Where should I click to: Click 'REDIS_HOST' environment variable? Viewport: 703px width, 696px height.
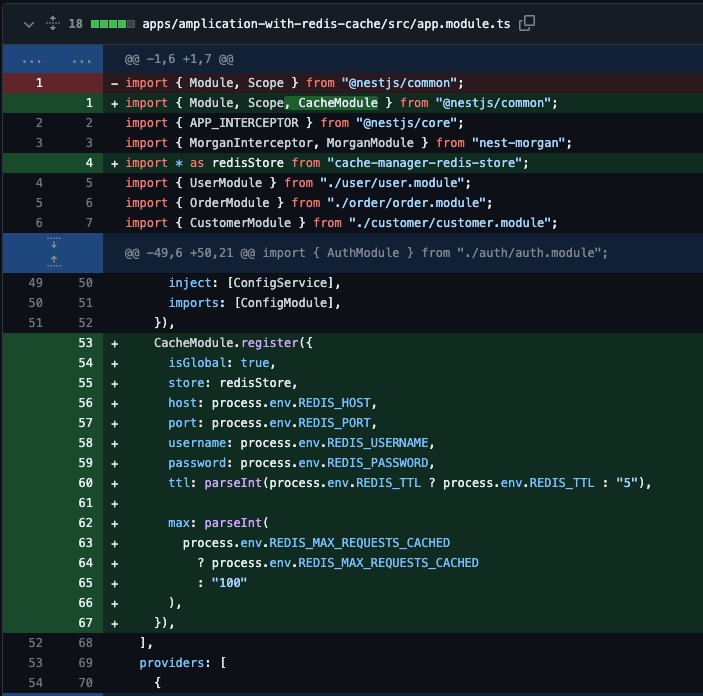tap(334, 403)
